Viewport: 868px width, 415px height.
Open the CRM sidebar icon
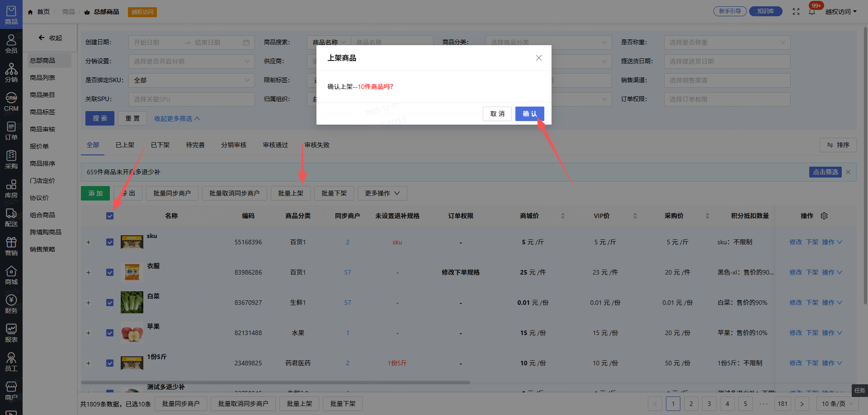pyautogui.click(x=11, y=102)
